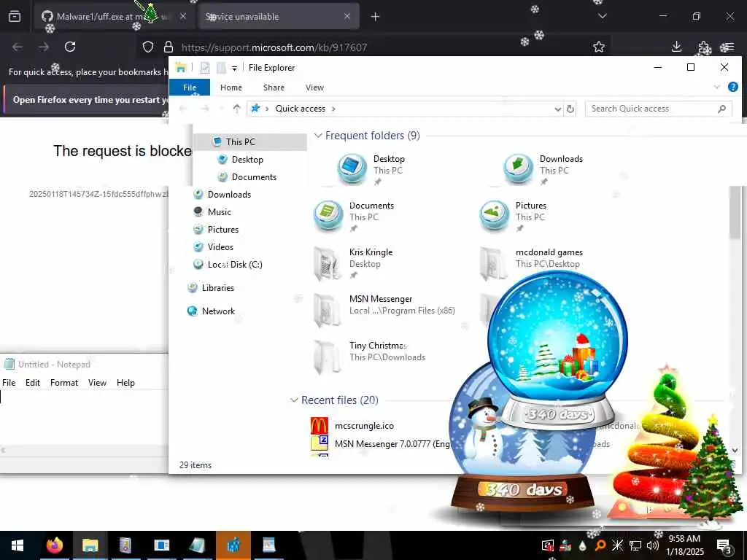Open the Home ribbon tab
Image resolution: width=747 pixels, height=560 pixels.
(231, 87)
